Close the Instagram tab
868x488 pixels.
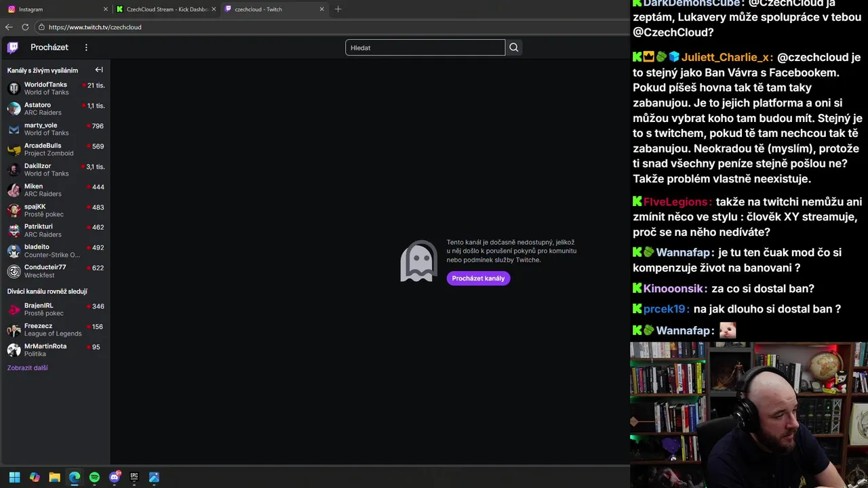pos(105,9)
